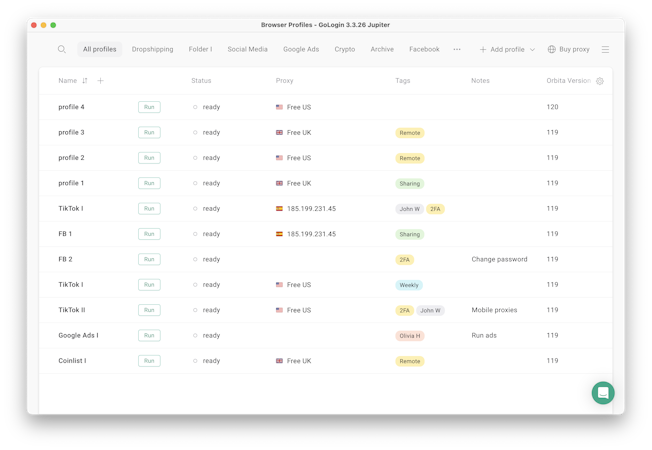
Task: Open the Folder I tab
Action: pyautogui.click(x=200, y=49)
